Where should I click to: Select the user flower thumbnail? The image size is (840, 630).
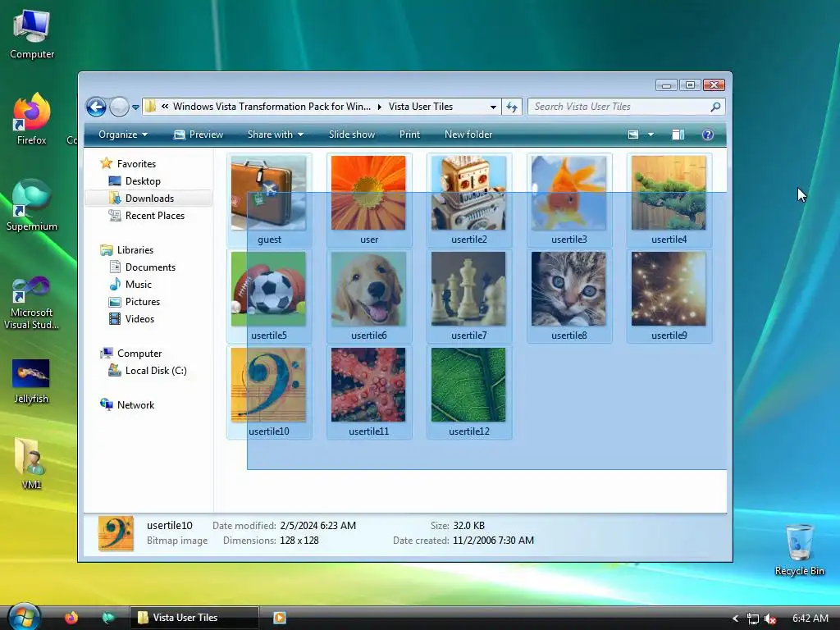(368, 194)
